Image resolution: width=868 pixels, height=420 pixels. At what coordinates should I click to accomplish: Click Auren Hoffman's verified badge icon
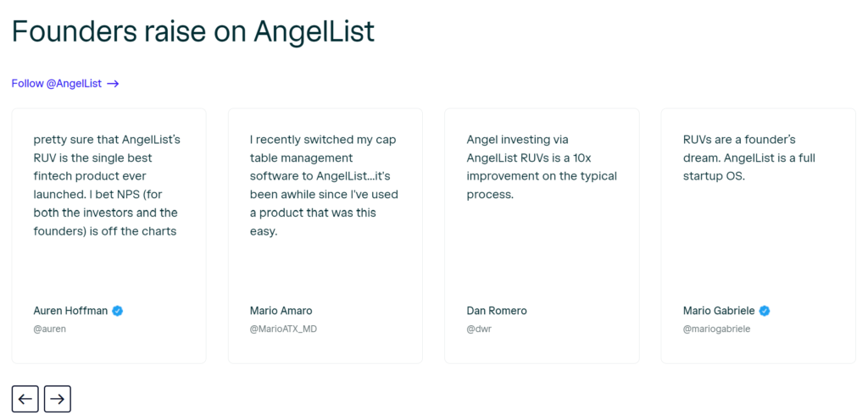pos(117,311)
